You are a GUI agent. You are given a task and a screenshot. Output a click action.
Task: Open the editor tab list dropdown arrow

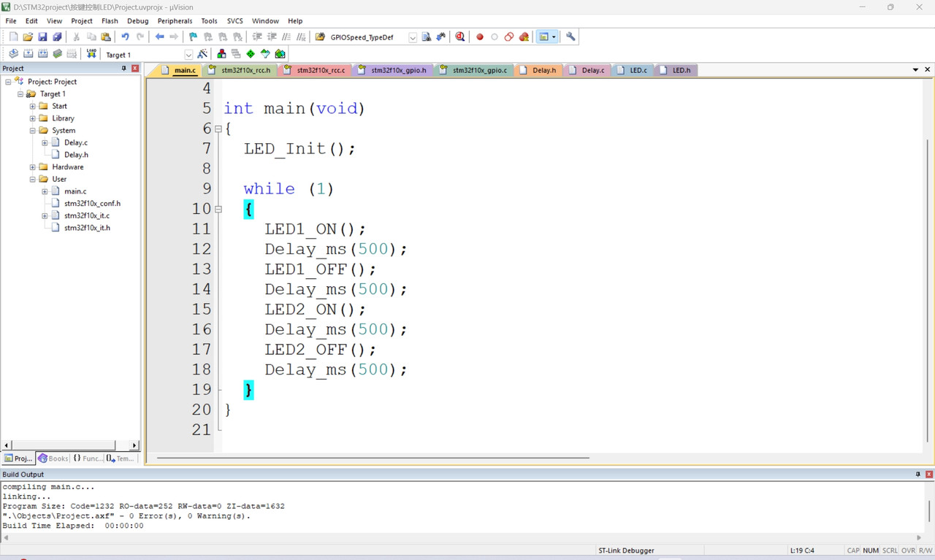click(x=915, y=69)
